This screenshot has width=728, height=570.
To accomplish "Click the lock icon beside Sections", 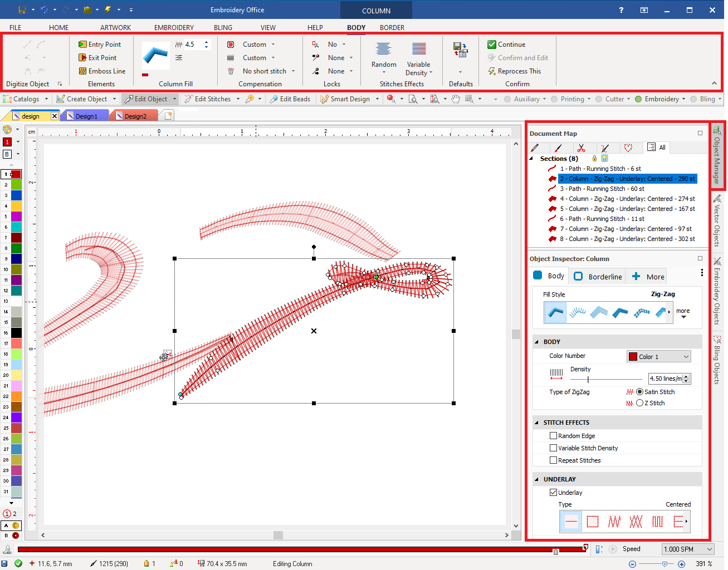I will click(x=594, y=159).
